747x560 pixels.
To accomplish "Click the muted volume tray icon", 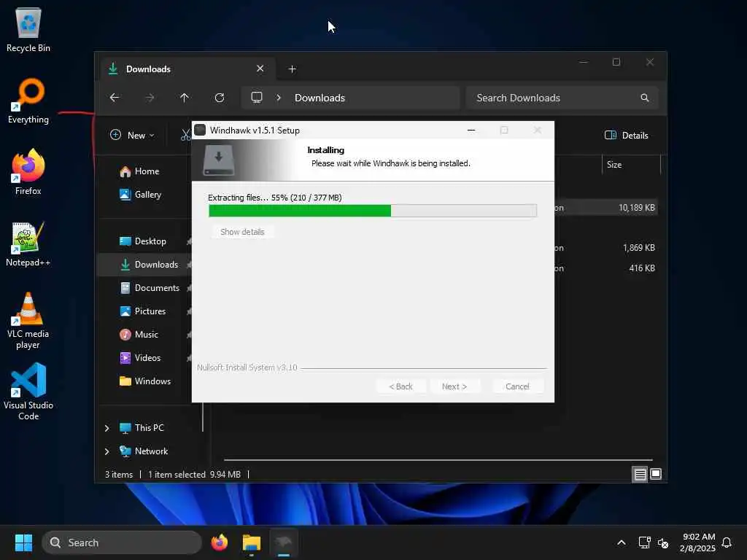I will tap(663, 542).
